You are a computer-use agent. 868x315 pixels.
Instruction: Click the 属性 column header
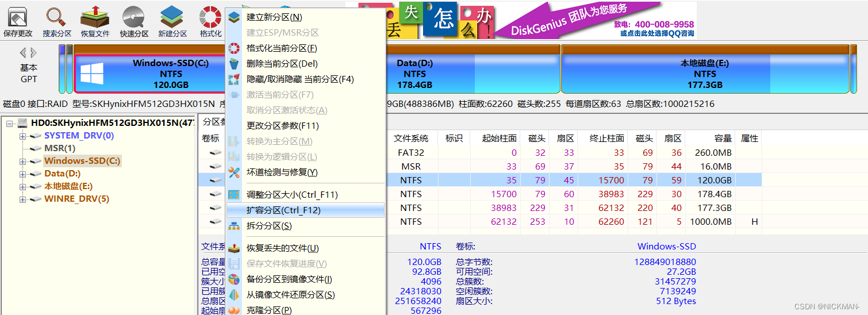pos(750,139)
